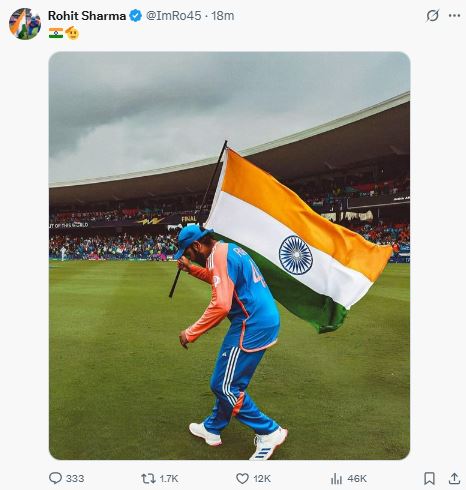Screen dimensions: 466x490
Task: Click the Grok explain-post icon
Action: tap(432, 16)
